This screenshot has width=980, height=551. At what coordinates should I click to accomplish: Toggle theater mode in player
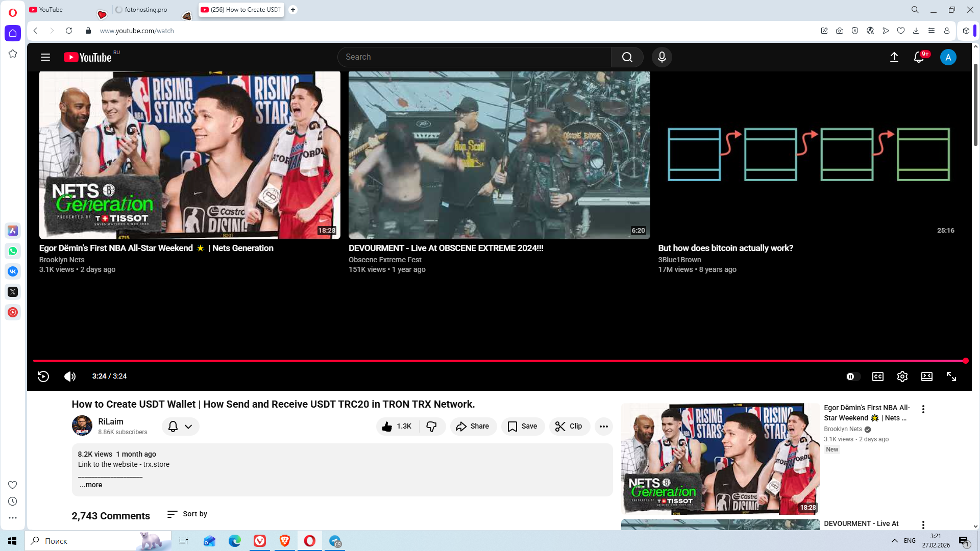click(x=926, y=377)
